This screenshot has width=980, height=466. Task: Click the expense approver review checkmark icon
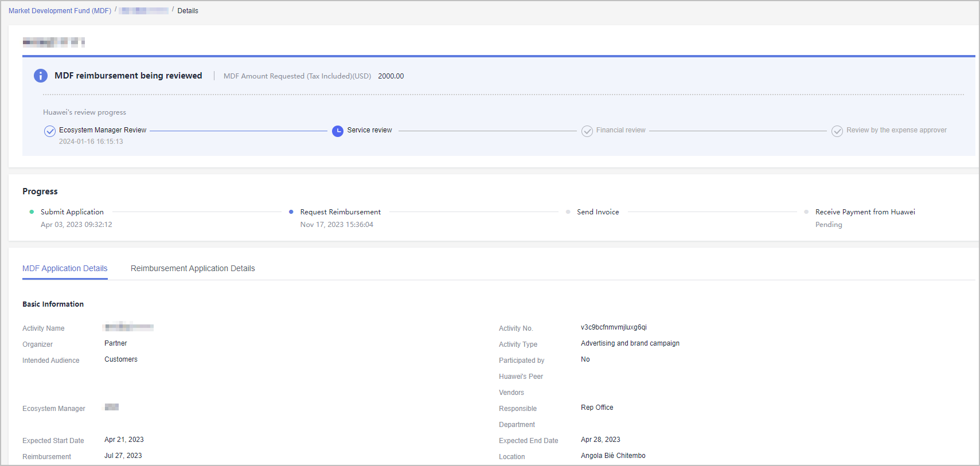837,131
